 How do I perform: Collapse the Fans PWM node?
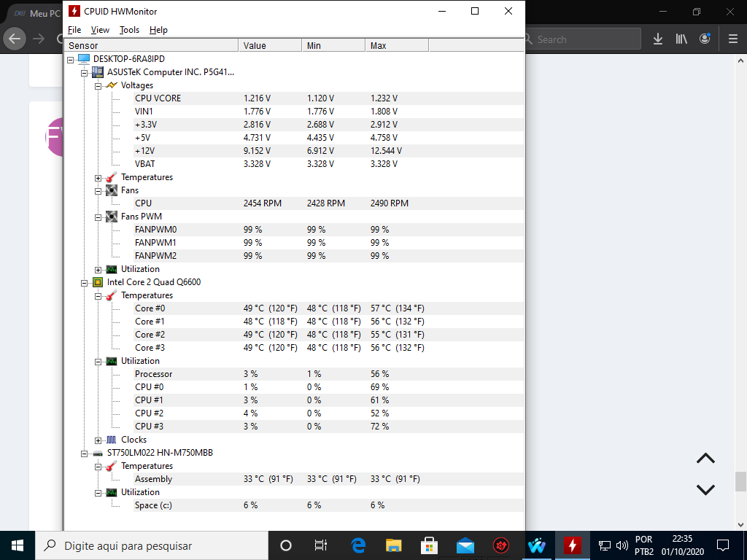point(98,217)
